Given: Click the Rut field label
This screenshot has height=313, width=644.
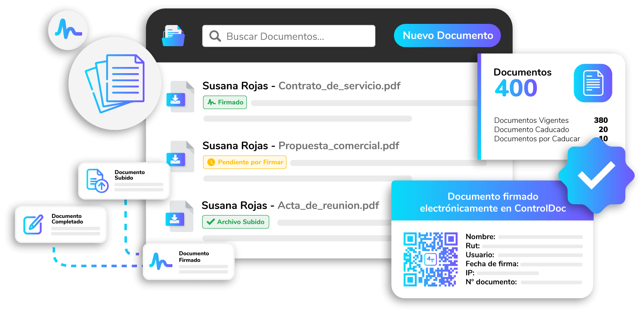Looking at the screenshot, I should [x=473, y=246].
